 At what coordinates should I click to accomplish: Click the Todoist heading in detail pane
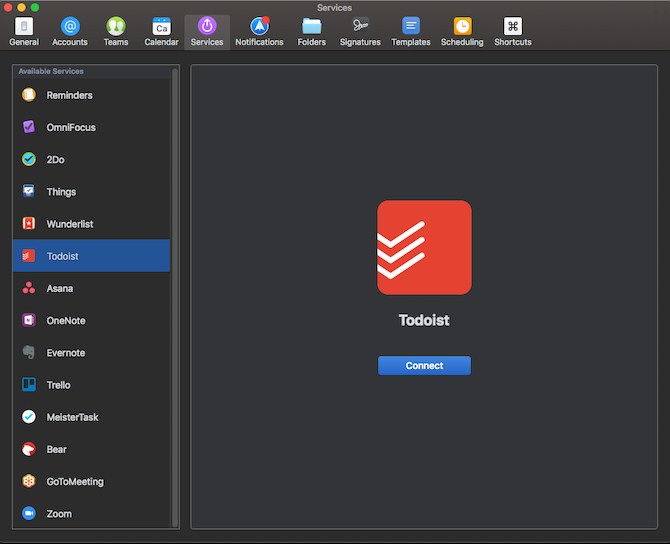(424, 320)
